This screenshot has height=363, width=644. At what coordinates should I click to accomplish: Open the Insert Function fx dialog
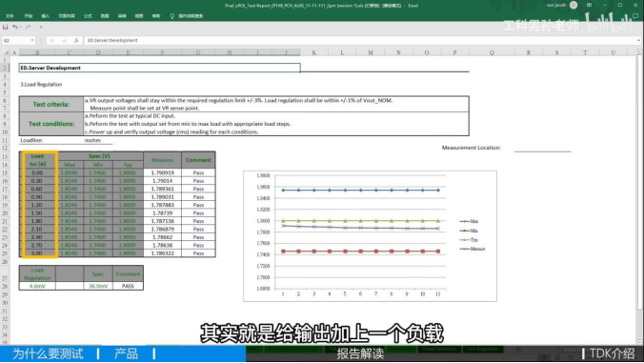76,40
